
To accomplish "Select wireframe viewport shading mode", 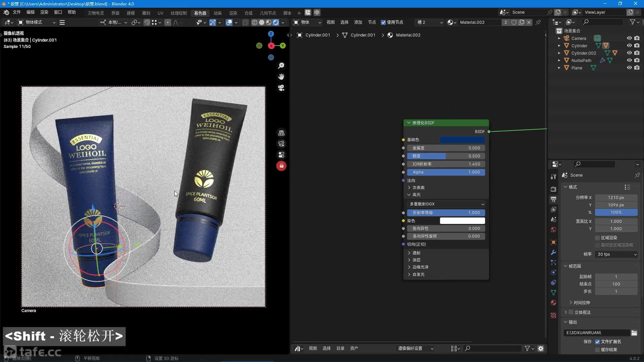I will tap(255, 22).
